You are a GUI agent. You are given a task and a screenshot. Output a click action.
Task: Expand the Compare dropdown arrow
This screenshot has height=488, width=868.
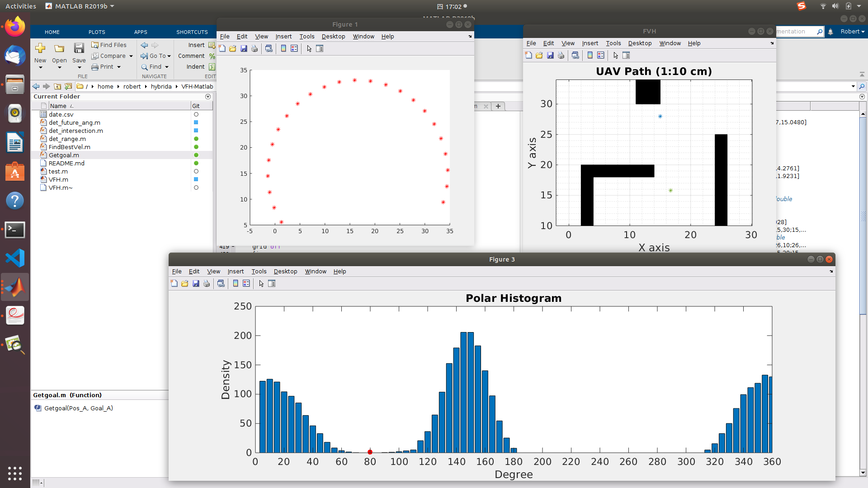(131, 56)
